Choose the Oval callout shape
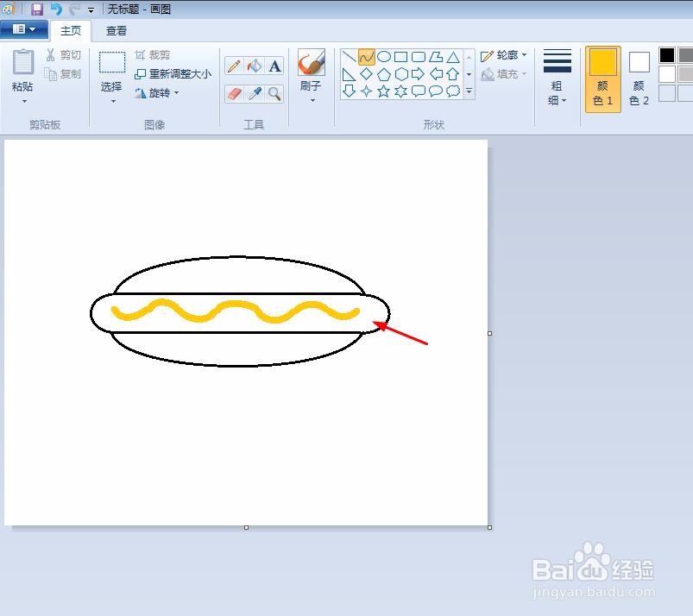The image size is (693, 616). pyautogui.click(x=436, y=91)
